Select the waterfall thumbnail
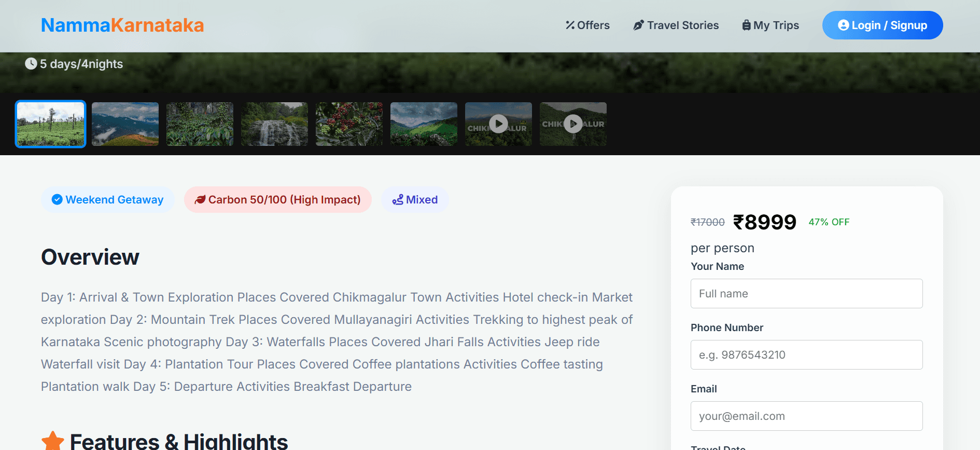 point(275,124)
